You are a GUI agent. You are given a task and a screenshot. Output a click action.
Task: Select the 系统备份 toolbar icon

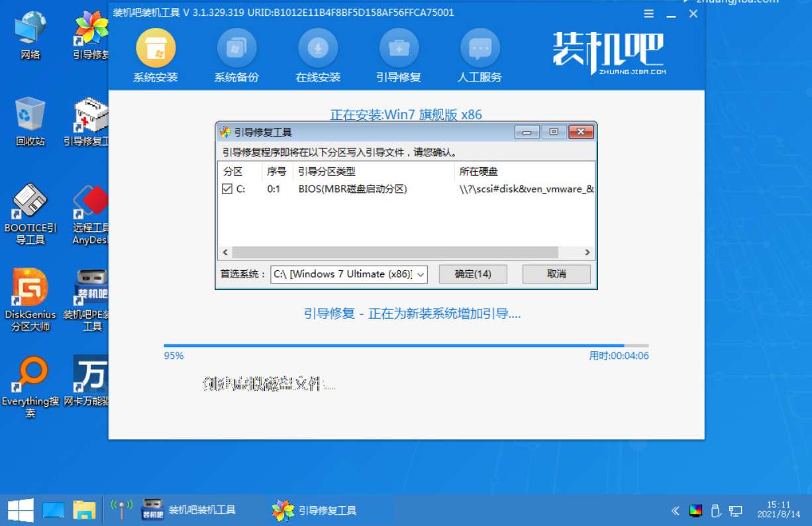(236, 49)
